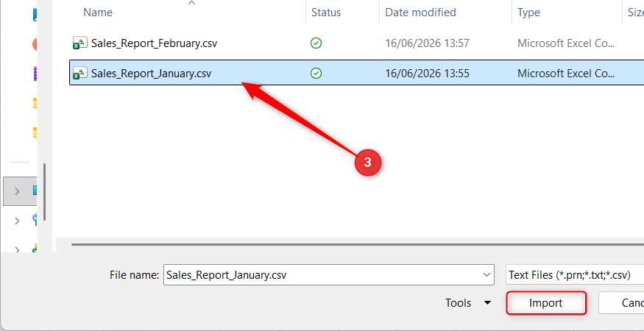Expand the highlighted navigation pane item
The height and width of the screenshot is (331, 644).
click(17, 191)
